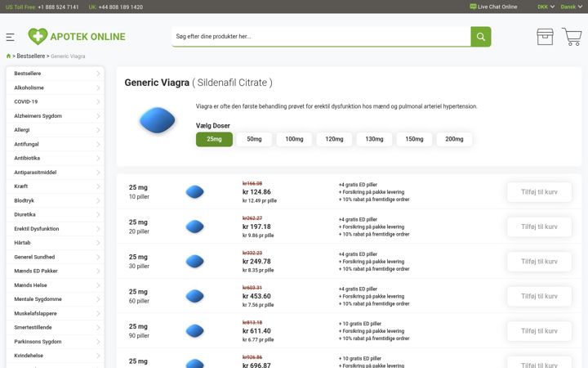Click the home icon in breadcrumb
588x368 pixels.
pyautogui.click(x=8, y=56)
